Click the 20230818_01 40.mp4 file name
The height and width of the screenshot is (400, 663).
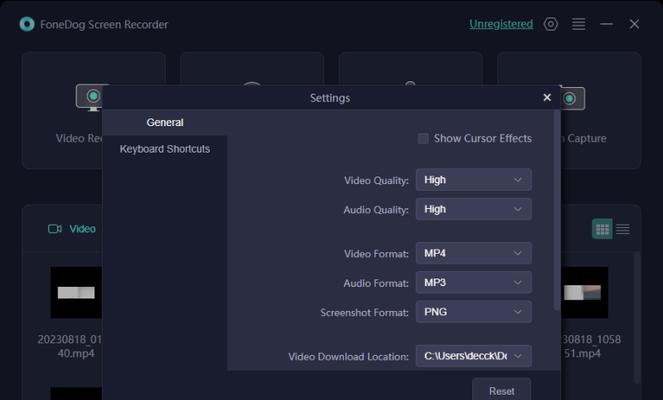click(70, 346)
